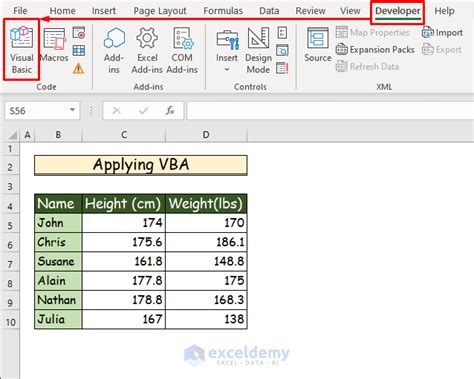The width and height of the screenshot is (474, 379).
Task: Select column D header
Action: [206, 135]
